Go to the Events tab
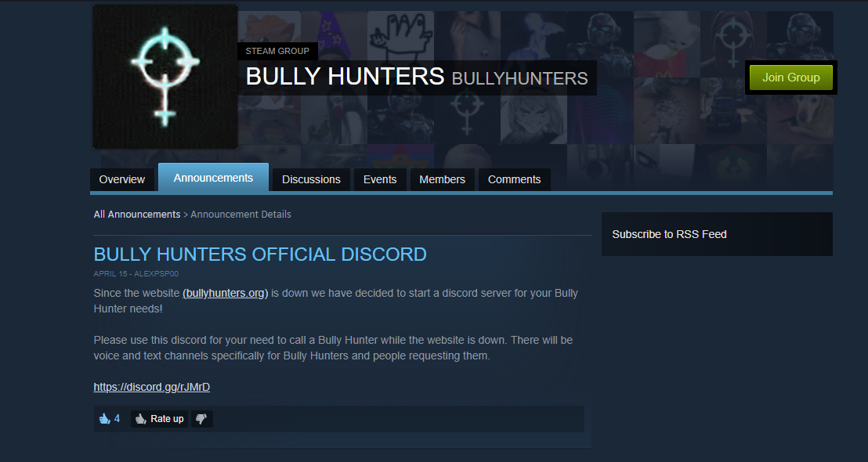This screenshot has height=462, width=868. click(x=380, y=180)
